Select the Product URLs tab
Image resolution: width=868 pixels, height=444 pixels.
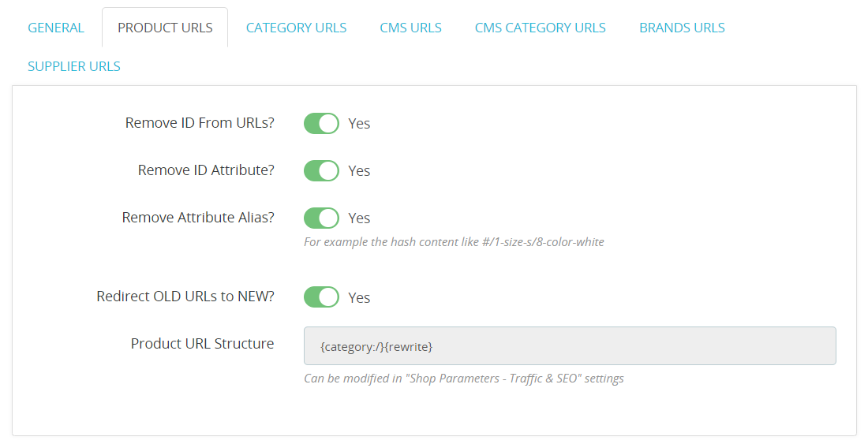click(165, 28)
